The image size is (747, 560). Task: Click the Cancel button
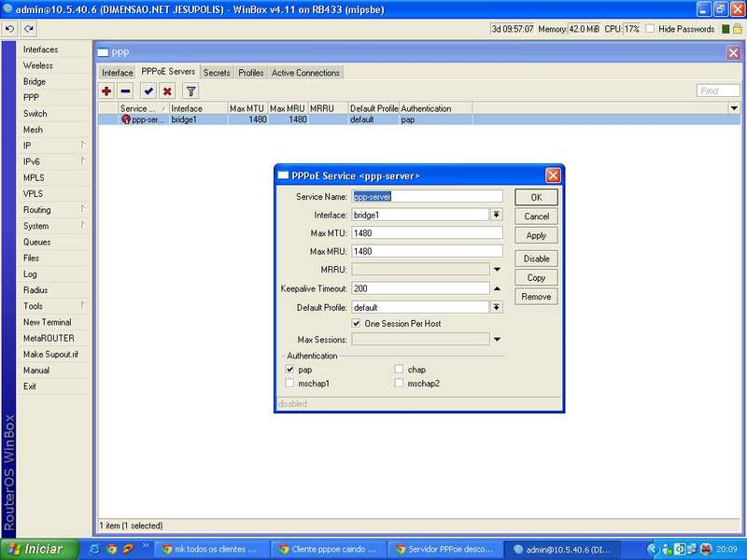[x=536, y=217]
